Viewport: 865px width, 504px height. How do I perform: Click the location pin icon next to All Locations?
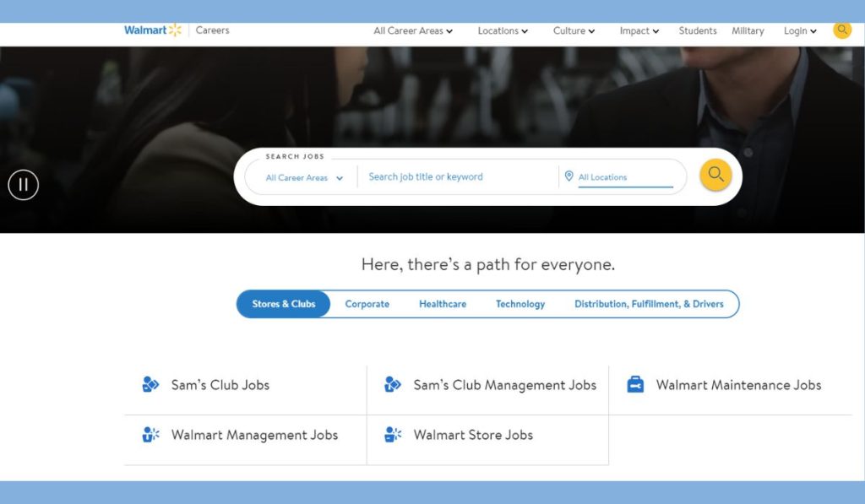[x=570, y=176]
